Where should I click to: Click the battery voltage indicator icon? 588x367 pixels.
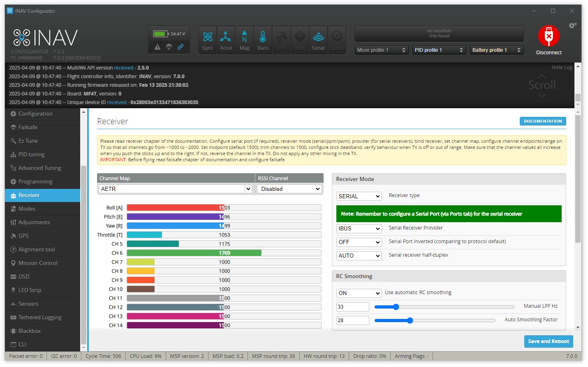pyautogui.click(x=161, y=34)
